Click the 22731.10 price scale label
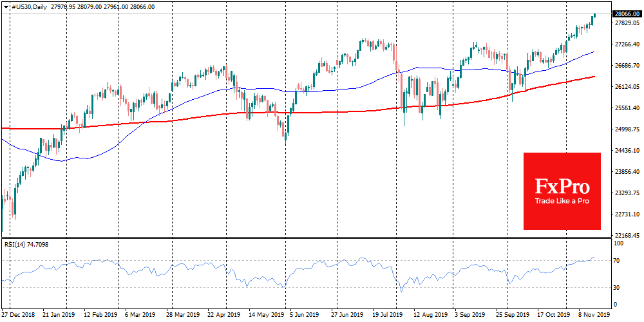Viewport: 644px width, 322px height. click(626, 214)
